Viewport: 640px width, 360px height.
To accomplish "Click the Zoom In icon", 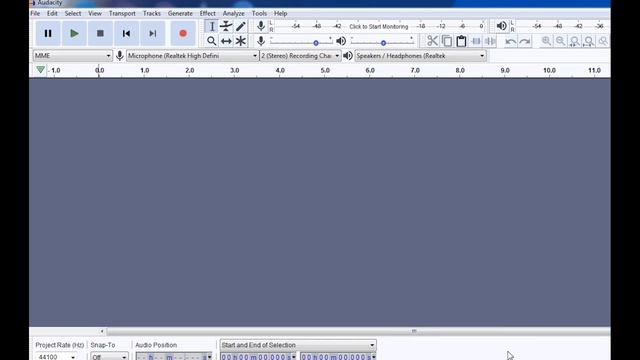I will pos(546,41).
